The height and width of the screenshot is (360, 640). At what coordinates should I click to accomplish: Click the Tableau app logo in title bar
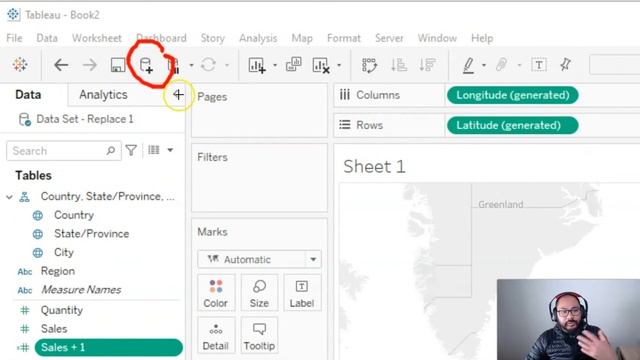coord(13,15)
